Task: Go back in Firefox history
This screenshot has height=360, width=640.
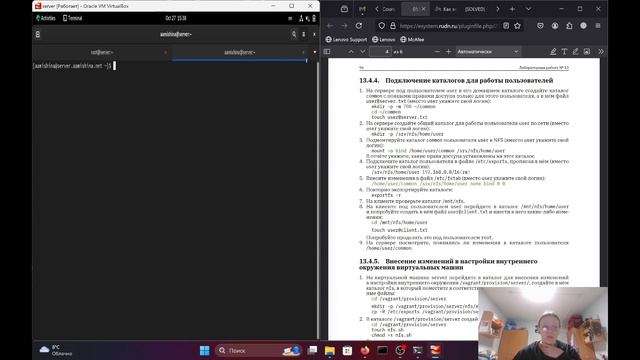Action: pos(330,26)
